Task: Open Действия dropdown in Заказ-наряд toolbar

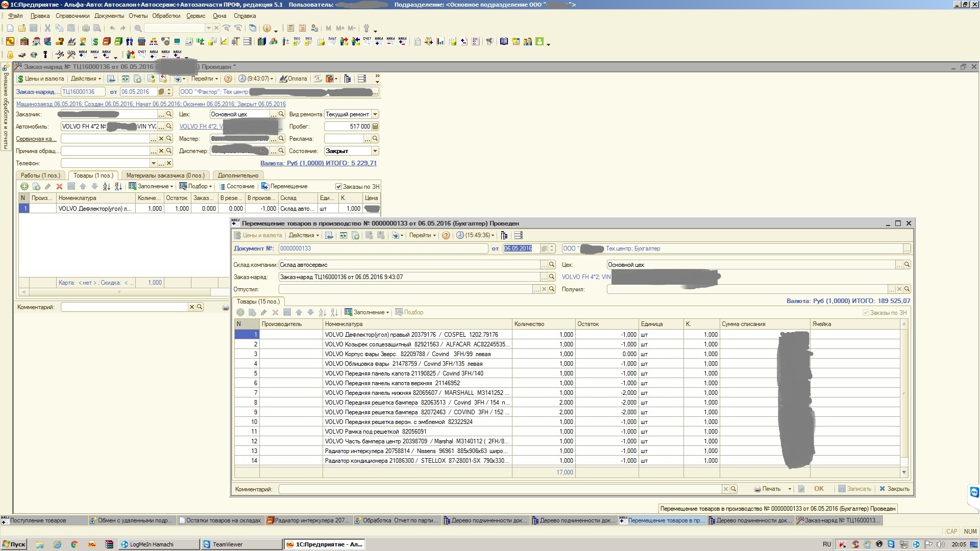Action: click(86, 79)
